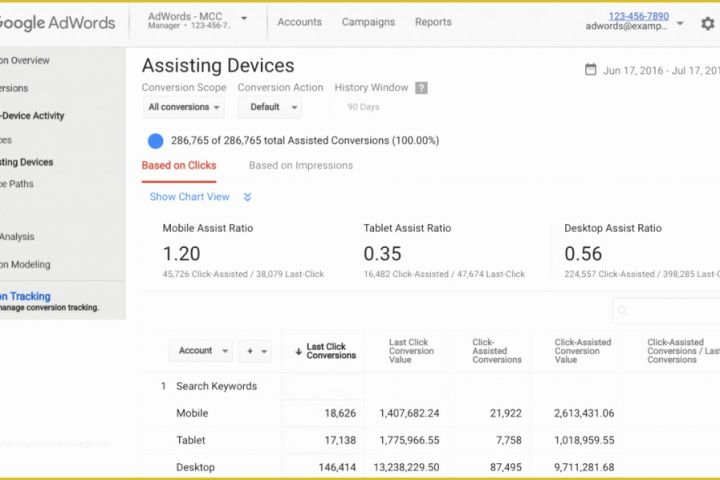Click the History Window help question mark
This screenshot has height=480, width=720.
pos(421,88)
